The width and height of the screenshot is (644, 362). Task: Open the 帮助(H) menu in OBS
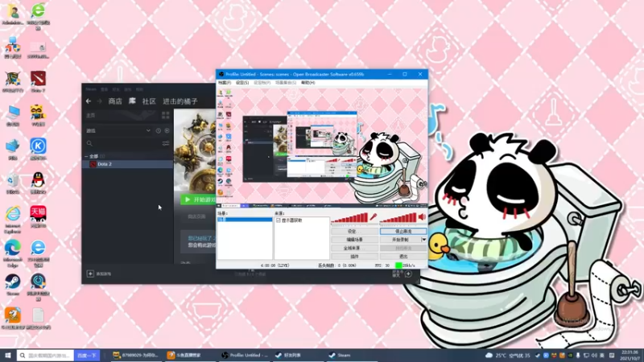point(308,83)
